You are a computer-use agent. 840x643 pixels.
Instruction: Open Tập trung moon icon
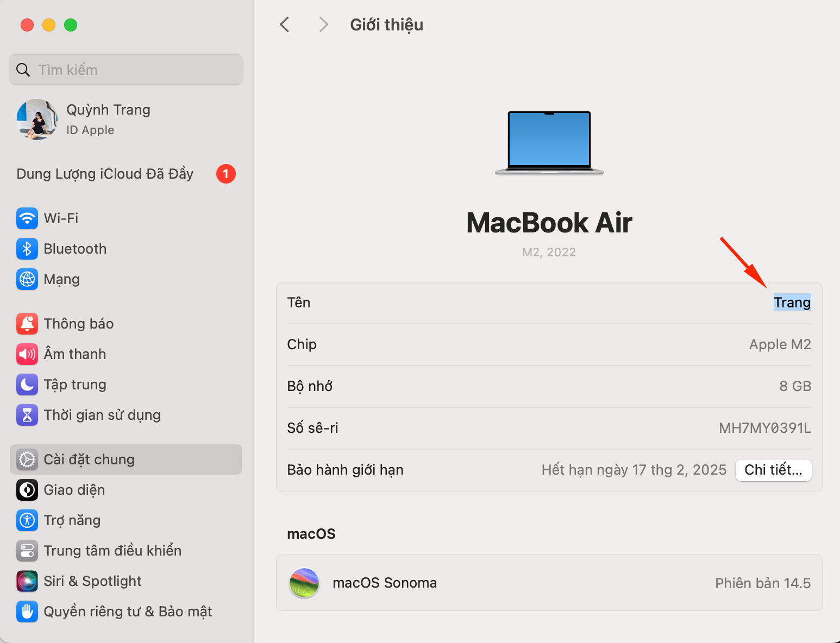pos(27,384)
